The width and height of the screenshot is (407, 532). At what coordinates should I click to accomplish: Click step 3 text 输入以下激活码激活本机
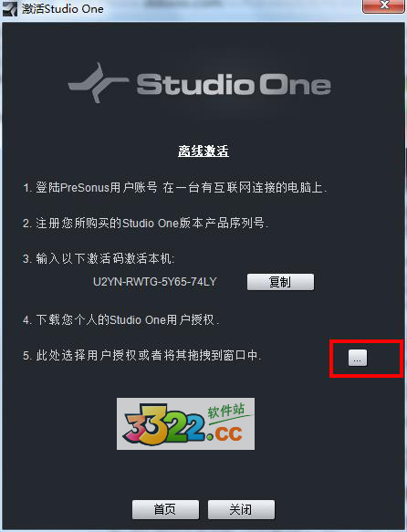[99, 259]
